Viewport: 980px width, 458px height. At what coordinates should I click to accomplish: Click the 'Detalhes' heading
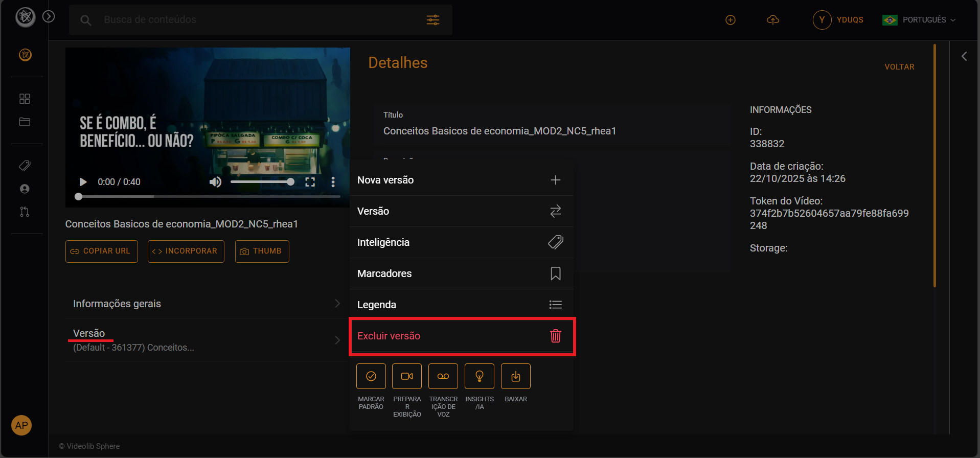coord(398,62)
